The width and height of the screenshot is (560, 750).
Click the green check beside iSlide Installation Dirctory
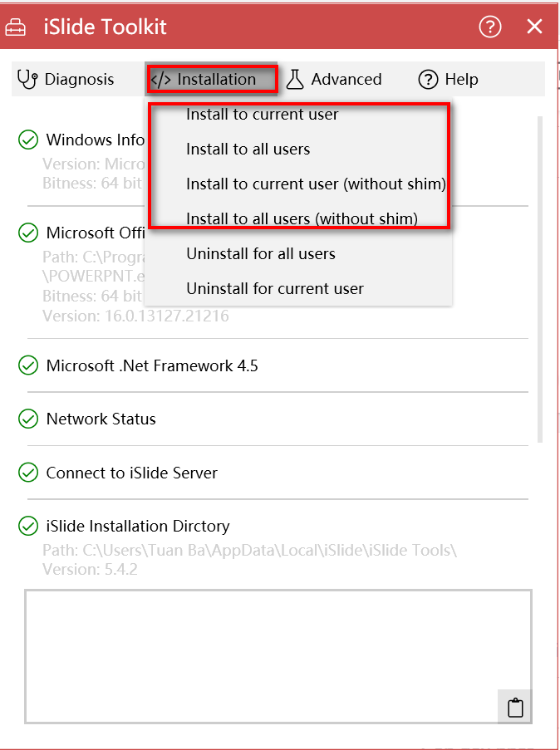click(28, 526)
